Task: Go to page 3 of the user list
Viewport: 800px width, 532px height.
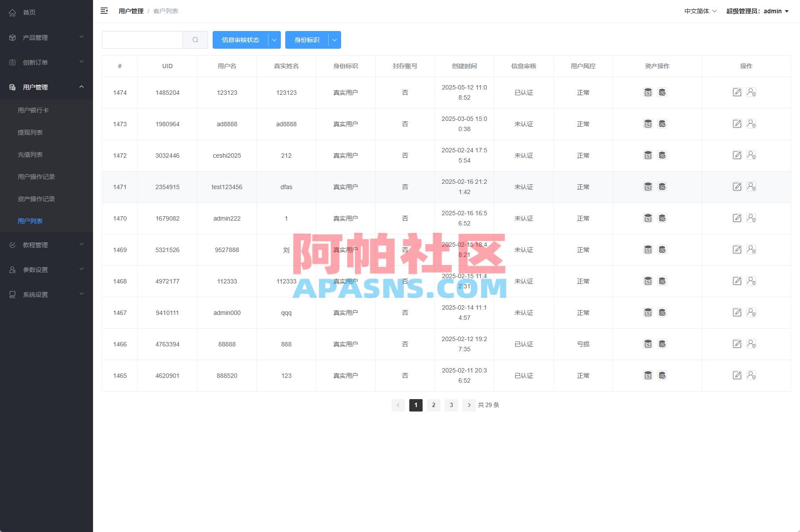Action: [x=451, y=405]
